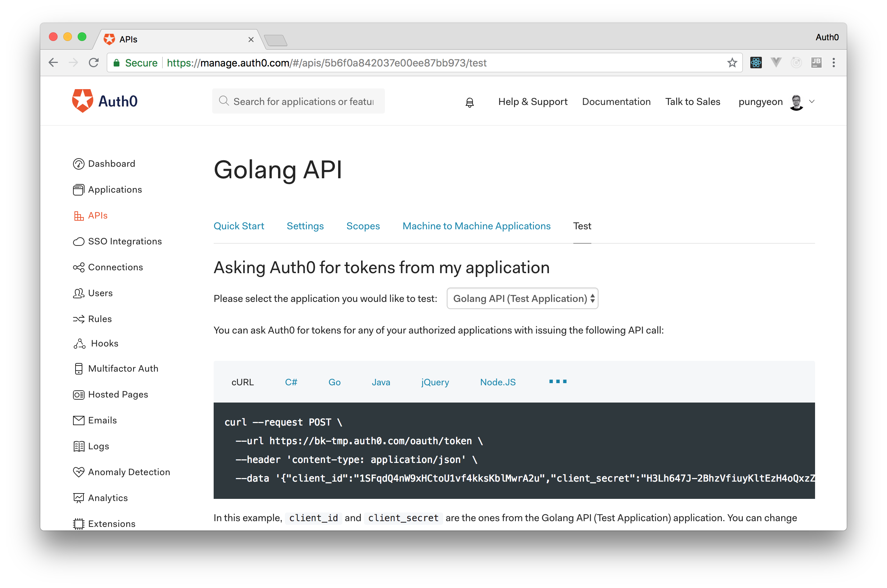Open the Documentation link

[616, 102]
